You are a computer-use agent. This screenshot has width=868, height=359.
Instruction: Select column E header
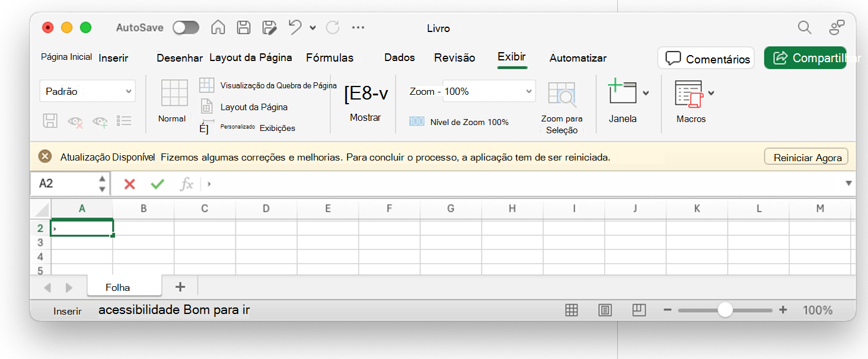(x=328, y=209)
